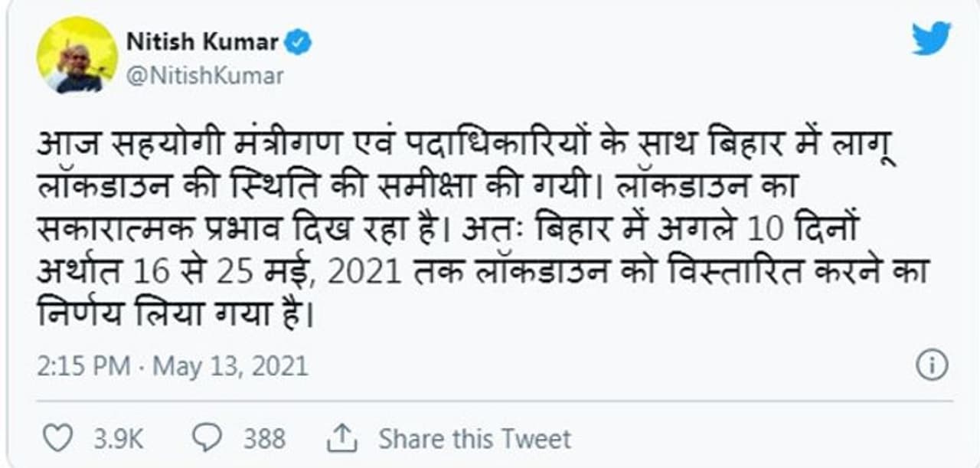Open Nitish Kumar's profile picture
Viewport: 980px width, 468px height.
click(x=77, y=55)
